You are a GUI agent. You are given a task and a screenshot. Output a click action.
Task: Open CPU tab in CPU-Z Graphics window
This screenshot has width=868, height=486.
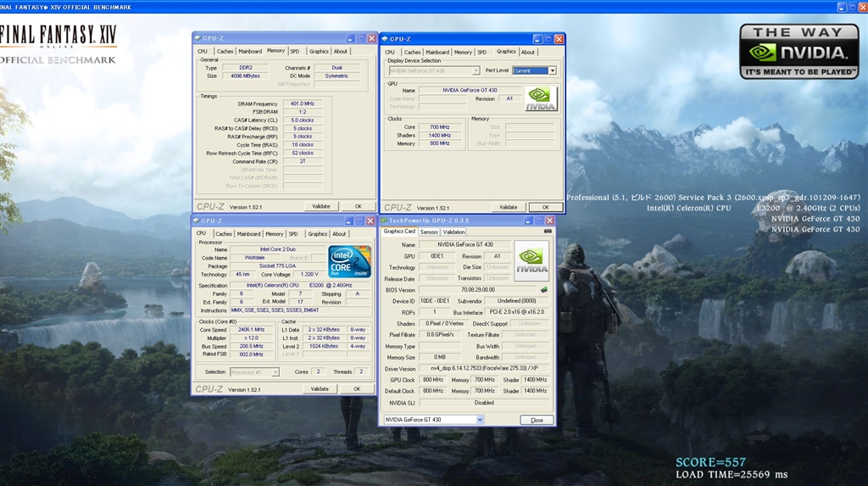pos(390,52)
